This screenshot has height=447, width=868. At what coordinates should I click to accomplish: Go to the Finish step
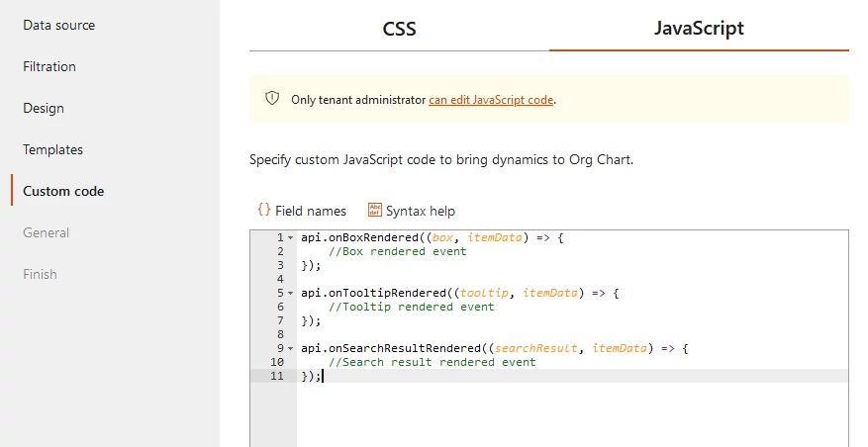pyautogui.click(x=40, y=274)
